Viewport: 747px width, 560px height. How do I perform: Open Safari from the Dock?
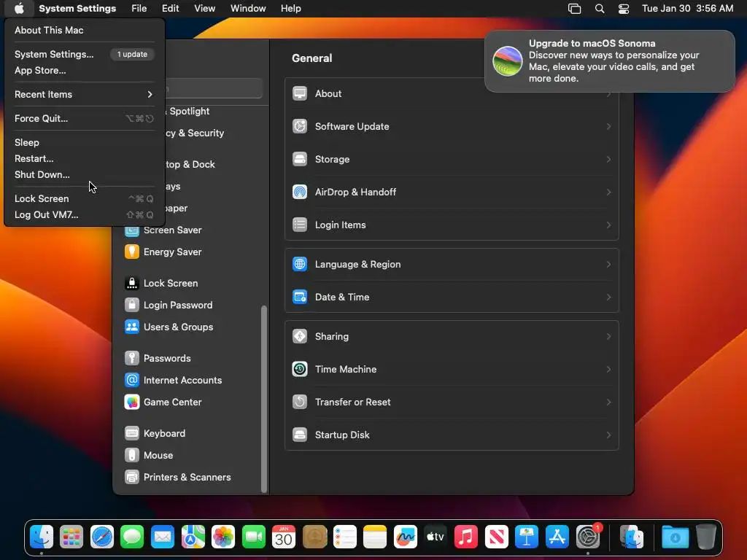point(102,537)
